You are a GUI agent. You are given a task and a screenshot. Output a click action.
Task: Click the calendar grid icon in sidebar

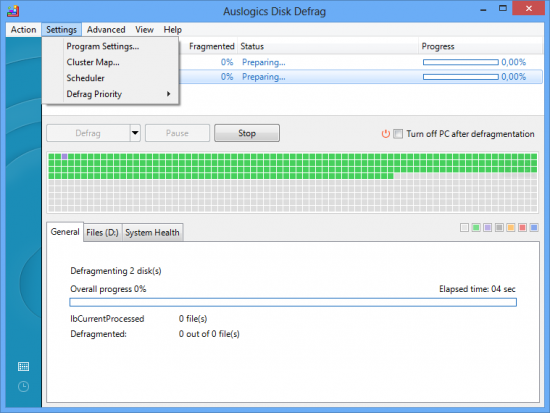point(23,367)
